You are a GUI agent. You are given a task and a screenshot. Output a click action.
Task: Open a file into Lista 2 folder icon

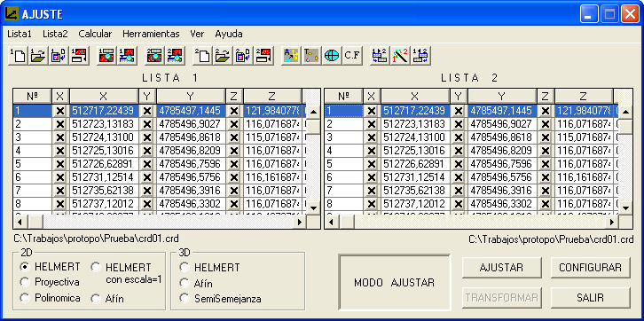223,56
